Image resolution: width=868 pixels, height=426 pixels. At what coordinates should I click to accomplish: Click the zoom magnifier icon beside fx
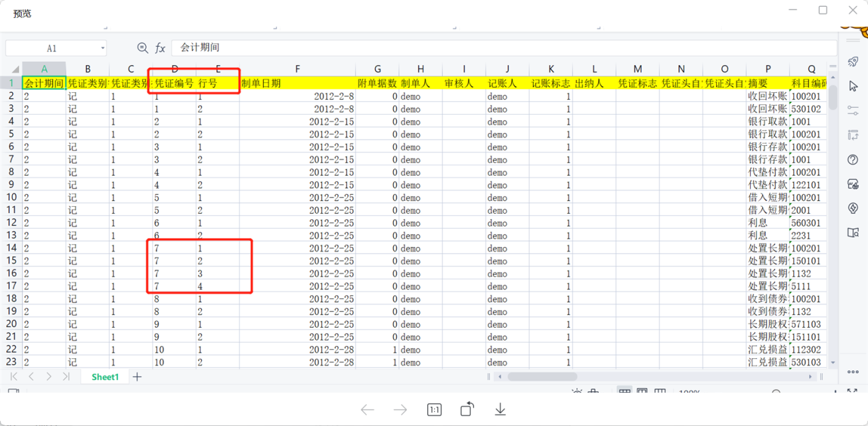[142, 48]
